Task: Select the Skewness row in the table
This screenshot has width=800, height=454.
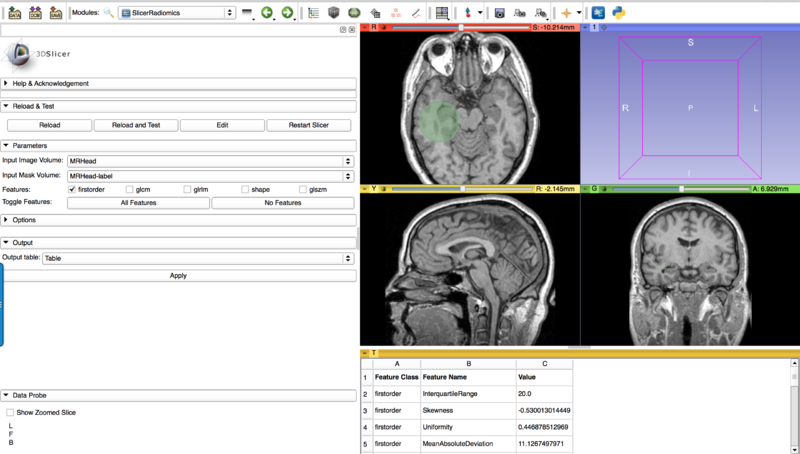Action: pyautogui.click(x=455, y=410)
